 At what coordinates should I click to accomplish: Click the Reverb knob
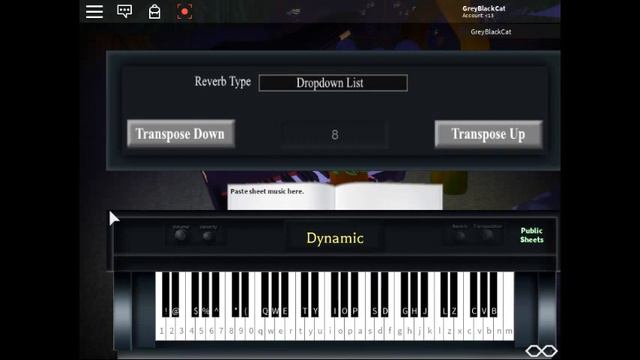click(460, 235)
